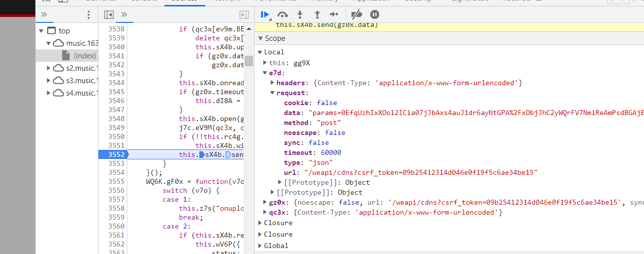This screenshot has height=254, width=644.
Task: Expand the s2.music domain node
Action: 49,68
